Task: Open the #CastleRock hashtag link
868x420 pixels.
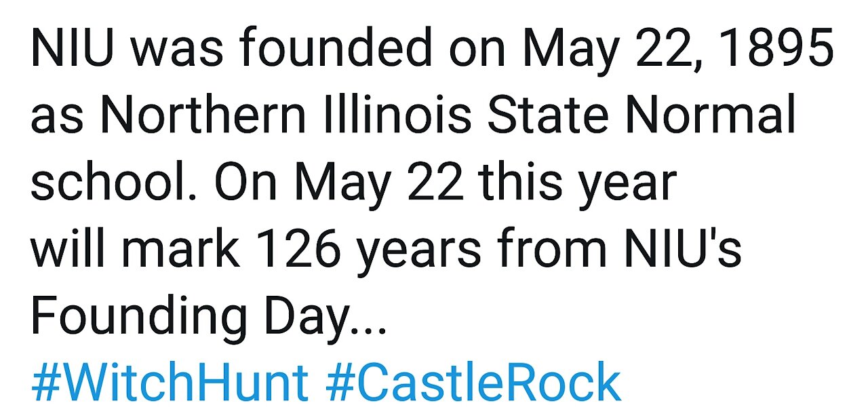Action: (473, 383)
